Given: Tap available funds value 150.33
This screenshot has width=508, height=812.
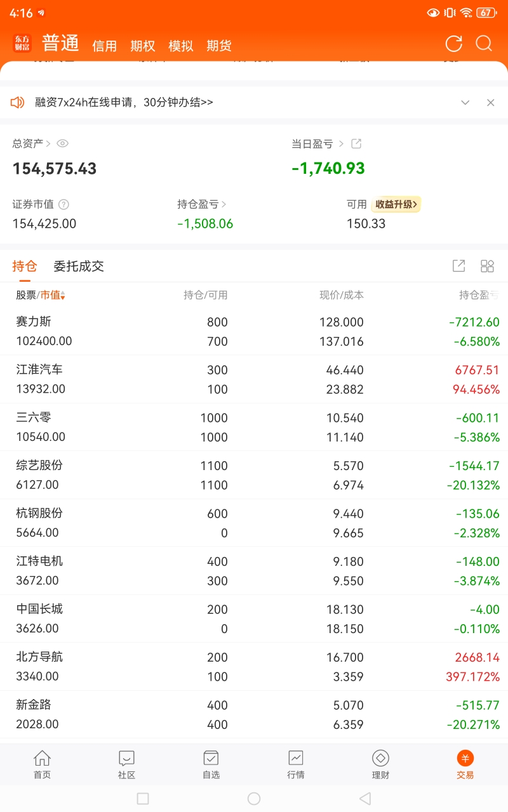Looking at the screenshot, I should pyautogui.click(x=366, y=224).
